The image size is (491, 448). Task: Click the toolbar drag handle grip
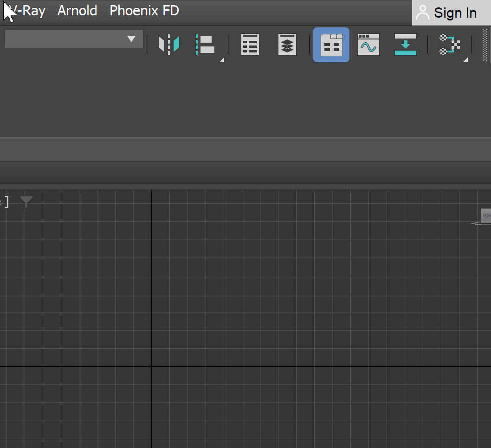tap(485, 45)
